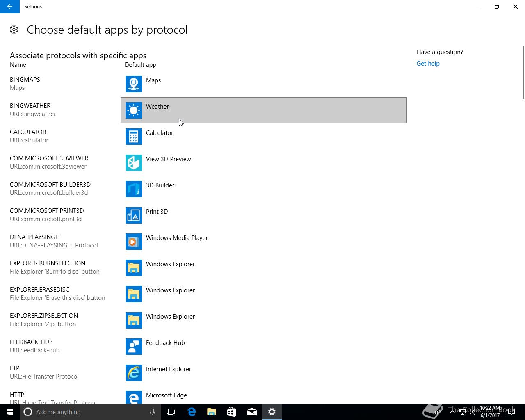Click the URL:DLNA-PLAYSINGLE Protocol description

[x=54, y=245]
